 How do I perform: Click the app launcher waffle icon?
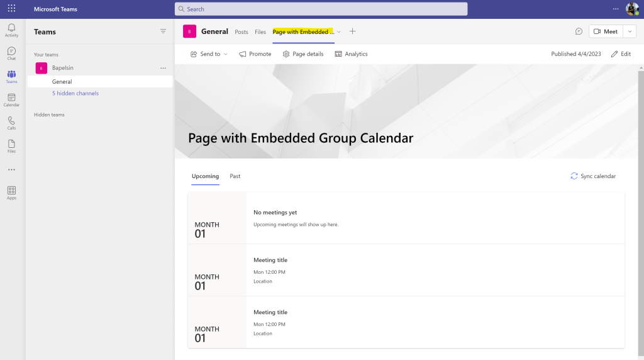point(11,9)
